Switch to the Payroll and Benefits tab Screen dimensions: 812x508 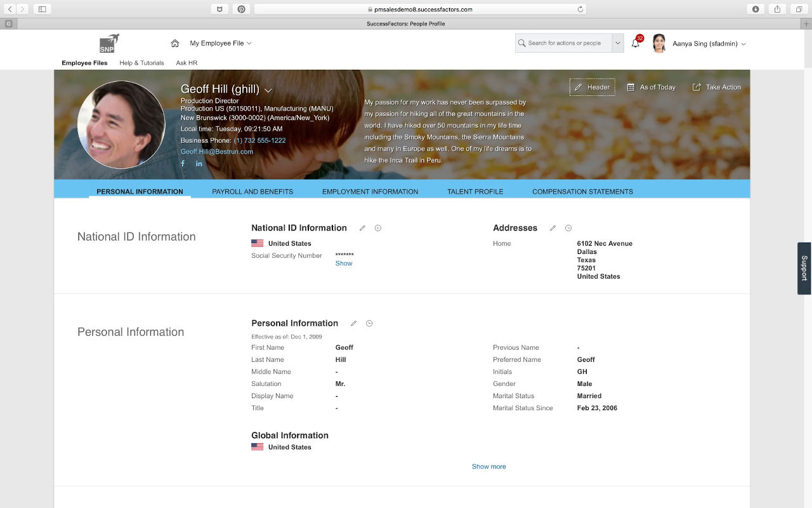click(252, 191)
